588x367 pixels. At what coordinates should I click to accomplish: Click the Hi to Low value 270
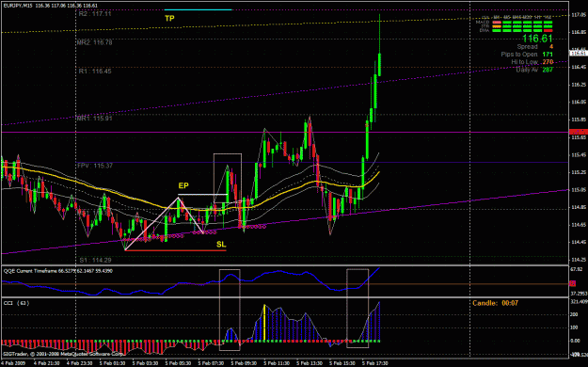tap(548, 61)
